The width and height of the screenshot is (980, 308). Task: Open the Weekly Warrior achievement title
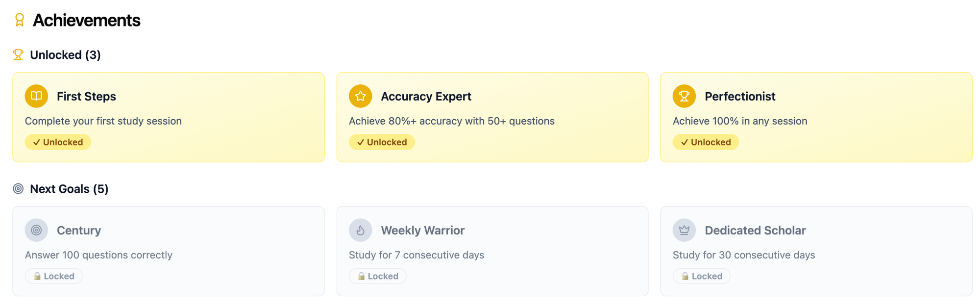pos(422,231)
